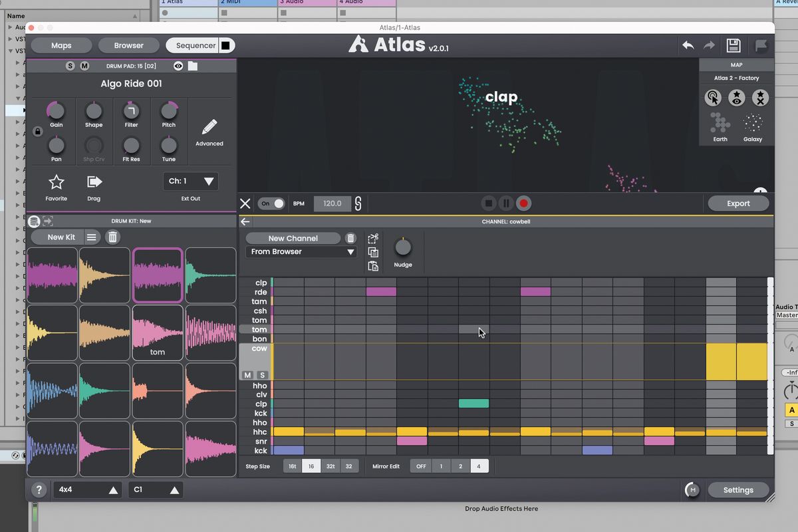
Task: Switch to the Browser tab
Action: point(128,45)
